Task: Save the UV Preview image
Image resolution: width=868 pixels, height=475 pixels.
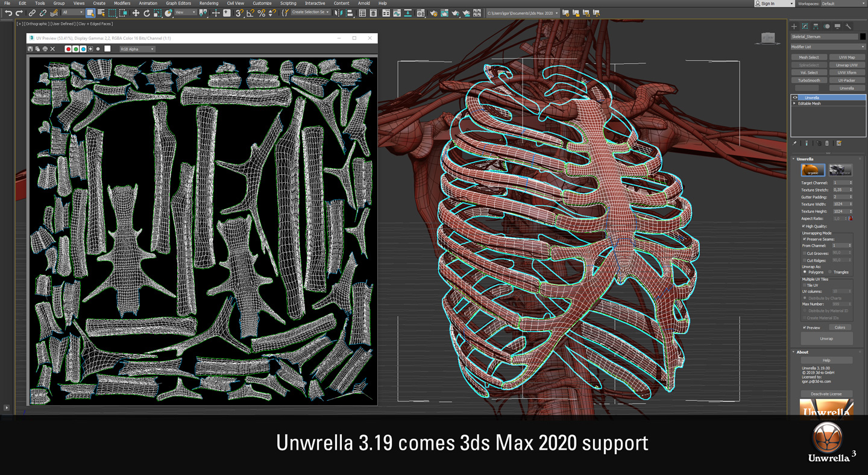Action: pyautogui.click(x=30, y=49)
